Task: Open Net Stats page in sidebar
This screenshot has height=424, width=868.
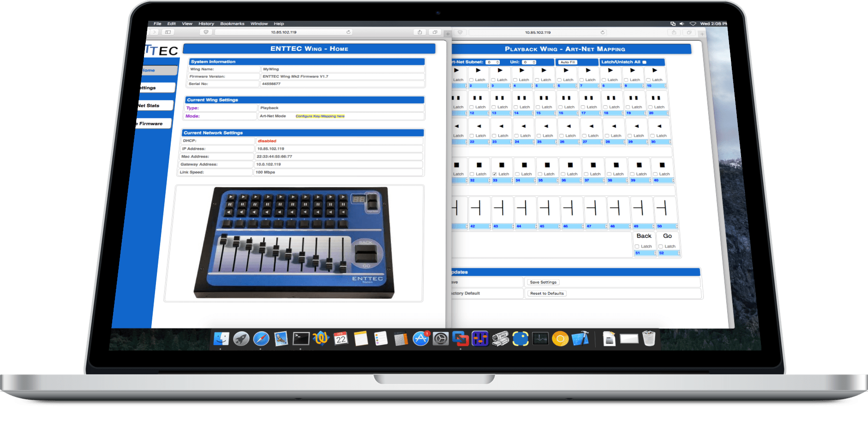Action: (155, 106)
